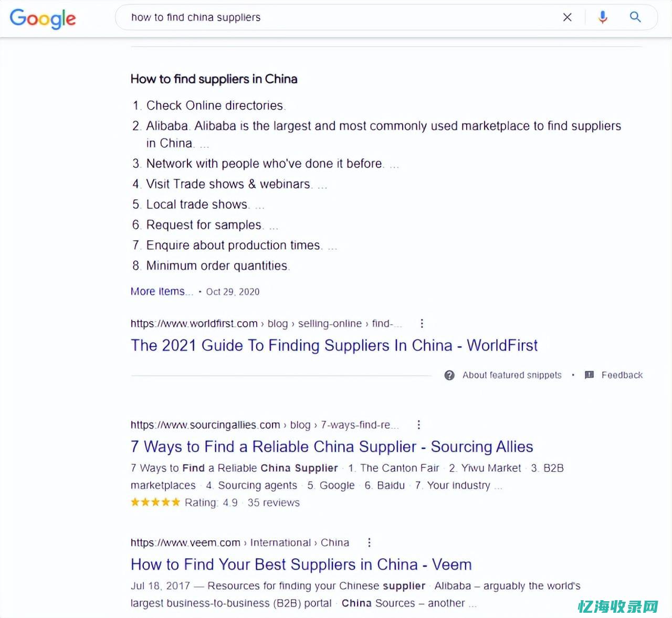The image size is (672, 618).
Task: Open The 2021 Guide To Finding Suppliers link
Action: pos(334,346)
